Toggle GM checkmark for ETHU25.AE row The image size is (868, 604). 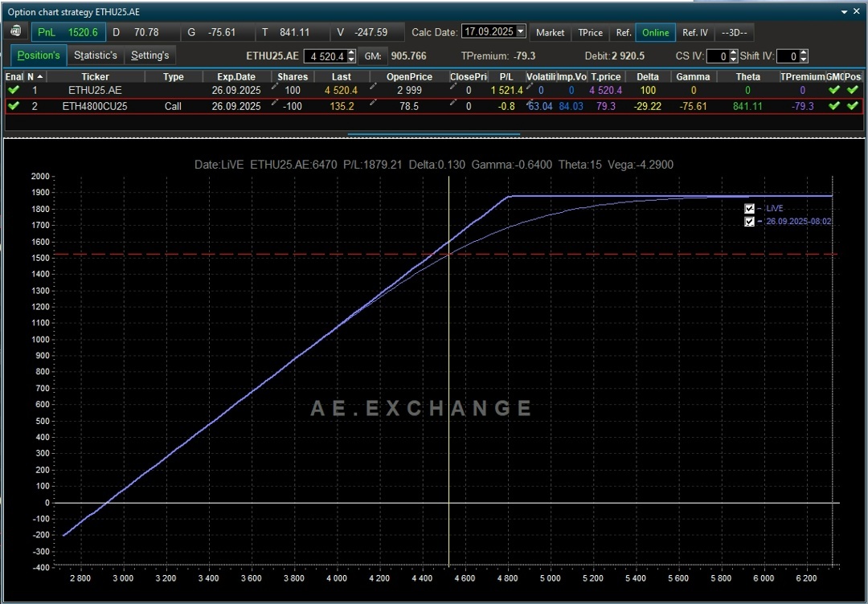834,90
